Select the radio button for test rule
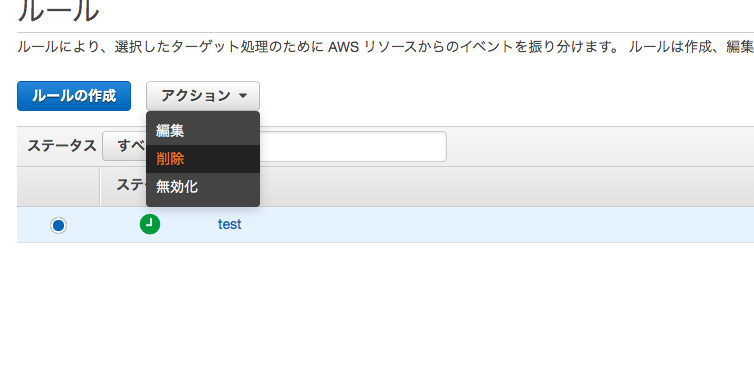 tap(58, 225)
